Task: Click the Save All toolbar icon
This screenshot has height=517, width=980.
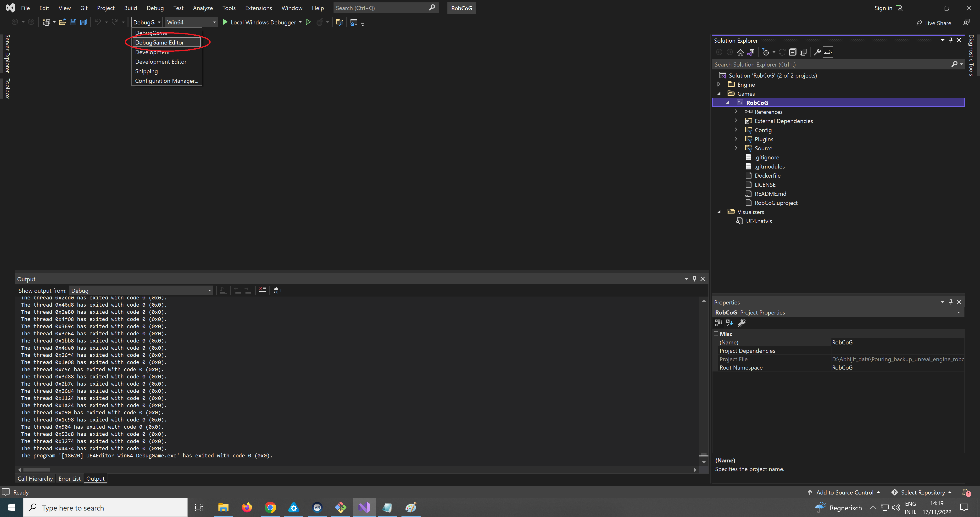Action: (x=83, y=22)
